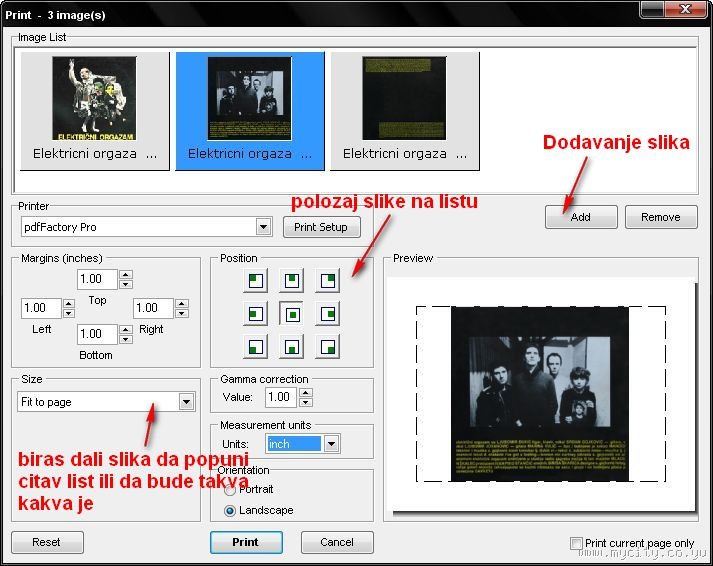Set image position to top-left
Image resolution: width=713 pixels, height=566 pixels.
pos(256,280)
